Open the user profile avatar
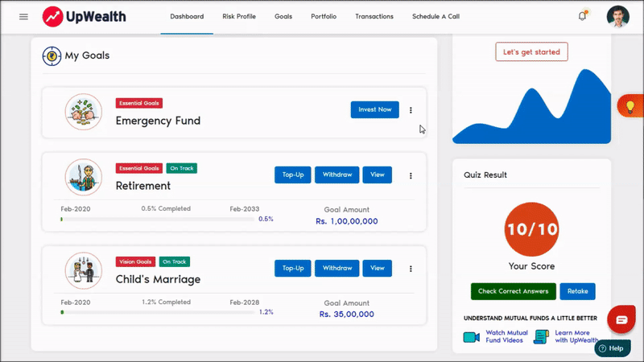 618,17
